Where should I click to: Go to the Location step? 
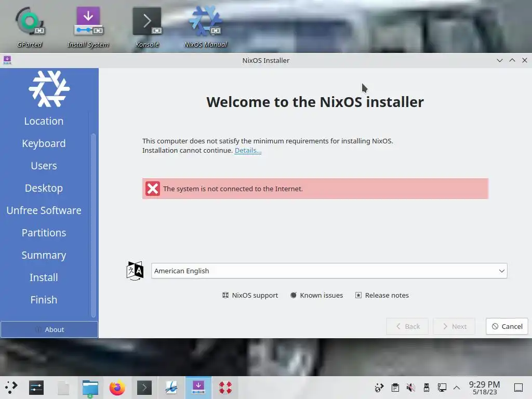tap(44, 121)
